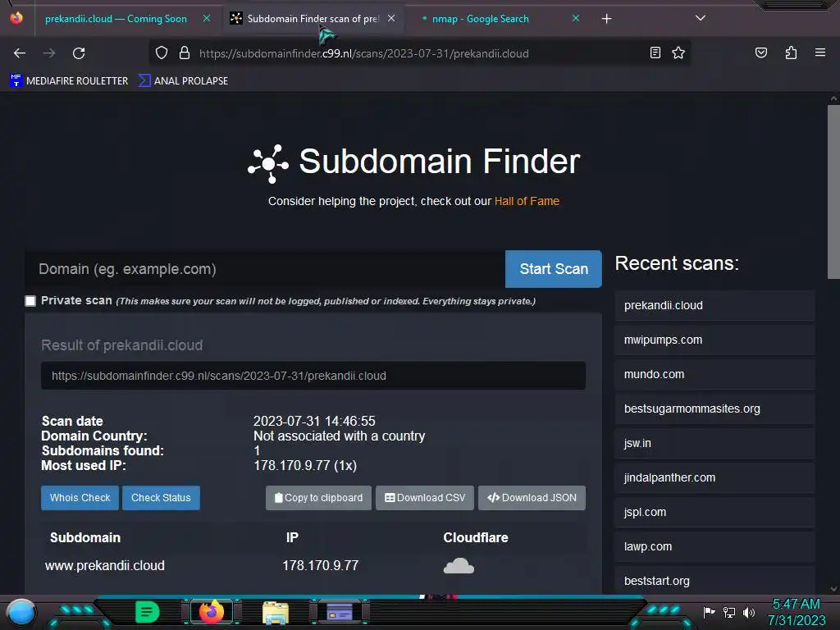Close the prekandii.cloud Coming Soon tab
Screen dimensions: 840x630
coord(206,18)
